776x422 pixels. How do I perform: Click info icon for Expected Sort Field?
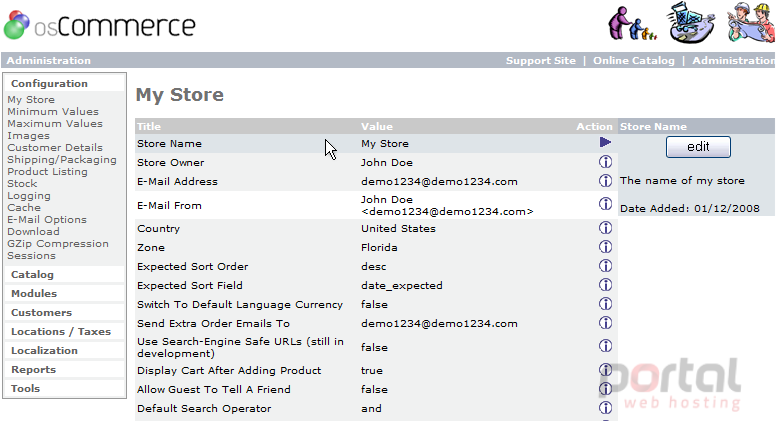[605, 284]
